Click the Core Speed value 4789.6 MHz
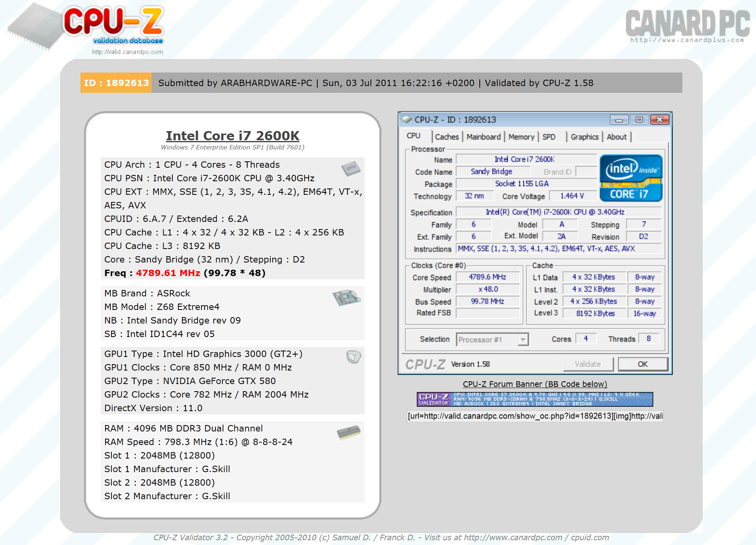Viewport: 756px width, 545px height. (487, 277)
